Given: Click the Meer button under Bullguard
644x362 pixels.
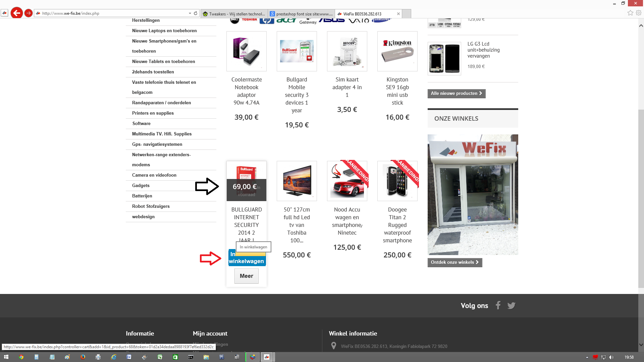Looking at the screenshot, I should (x=246, y=276).
